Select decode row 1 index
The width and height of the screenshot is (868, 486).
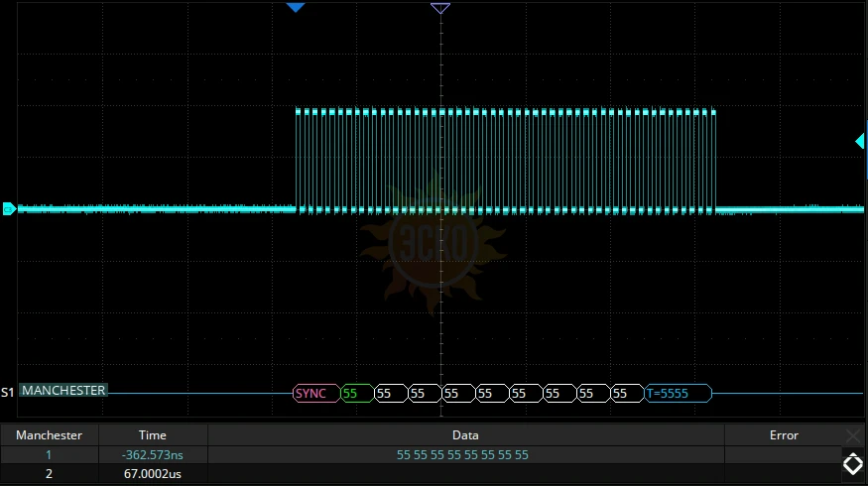49,454
